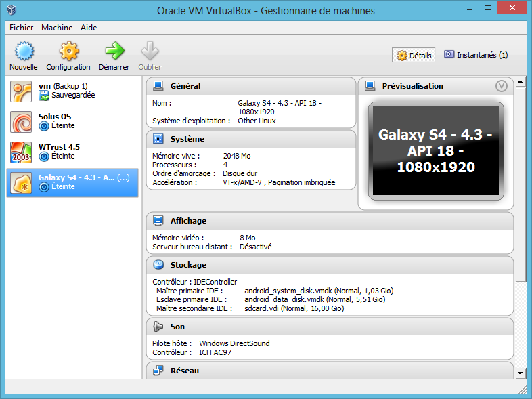Image resolution: width=532 pixels, height=399 pixels.
Task: Collapse preview with the round chevron
Action: [501, 86]
